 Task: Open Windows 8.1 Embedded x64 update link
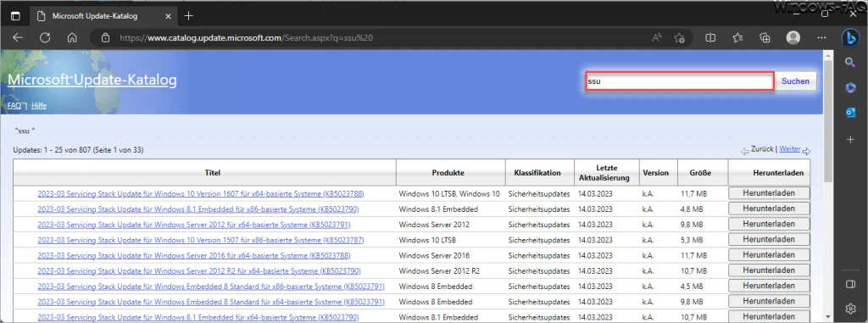tap(198, 317)
